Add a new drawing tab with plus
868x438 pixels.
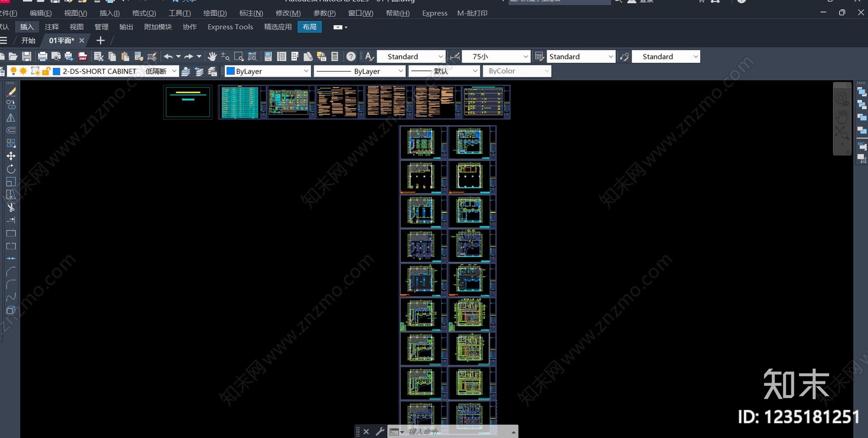pyautogui.click(x=100, y=41)
